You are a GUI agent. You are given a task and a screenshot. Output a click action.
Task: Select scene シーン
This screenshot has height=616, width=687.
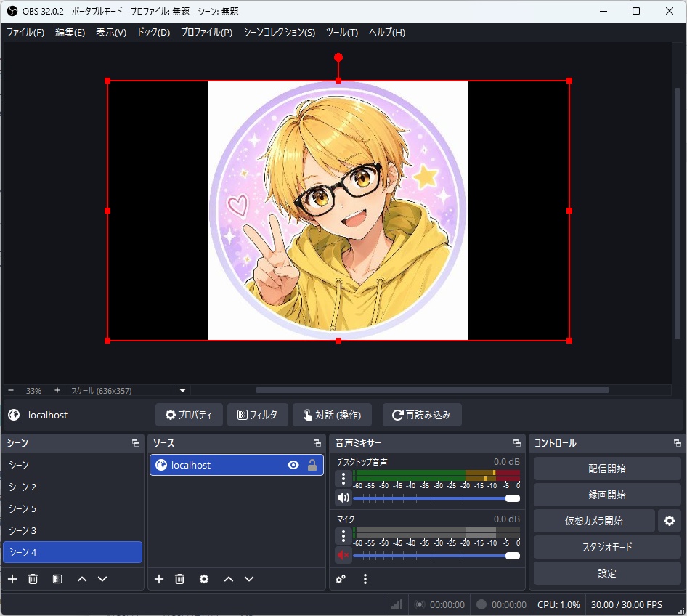73,465
